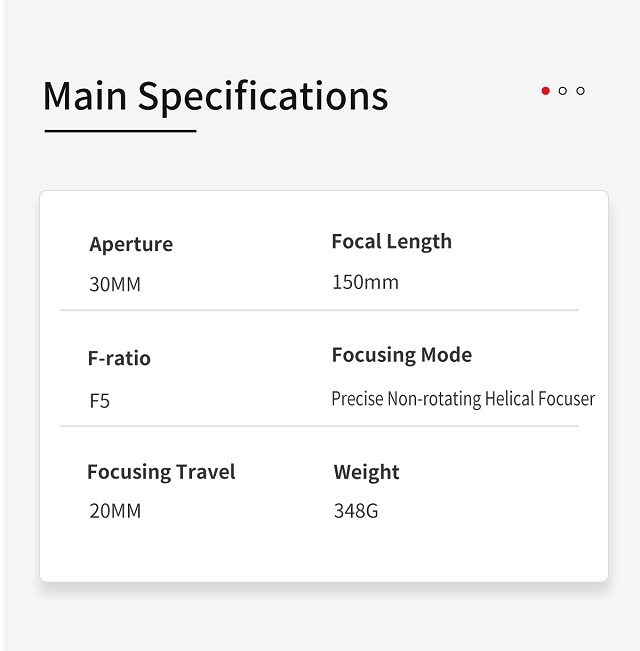The image size is (640, 651).
Task: Click the F5 ratio value
Action: tap(100, 402)
